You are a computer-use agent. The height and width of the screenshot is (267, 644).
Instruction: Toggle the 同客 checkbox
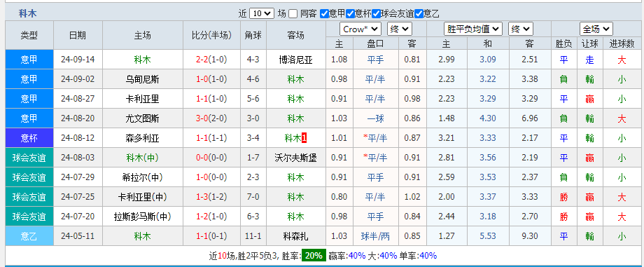point(293,13)
